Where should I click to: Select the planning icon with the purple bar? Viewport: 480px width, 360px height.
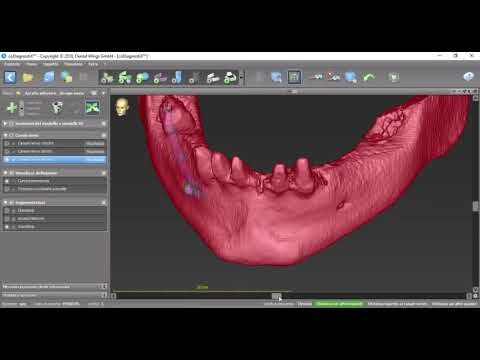click(x=160, y=78)
